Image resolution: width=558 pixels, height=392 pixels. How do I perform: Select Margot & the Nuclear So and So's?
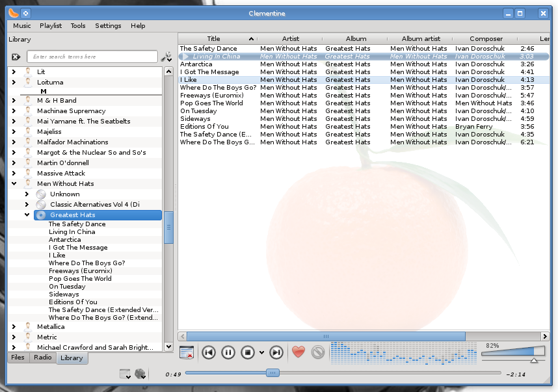[92, 153]
